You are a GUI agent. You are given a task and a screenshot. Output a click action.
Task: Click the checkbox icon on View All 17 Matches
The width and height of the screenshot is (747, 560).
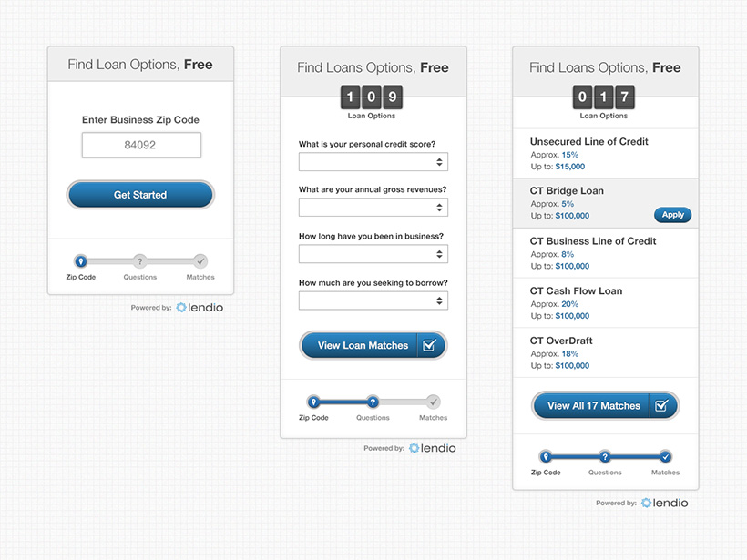click(x=662, y=406)
